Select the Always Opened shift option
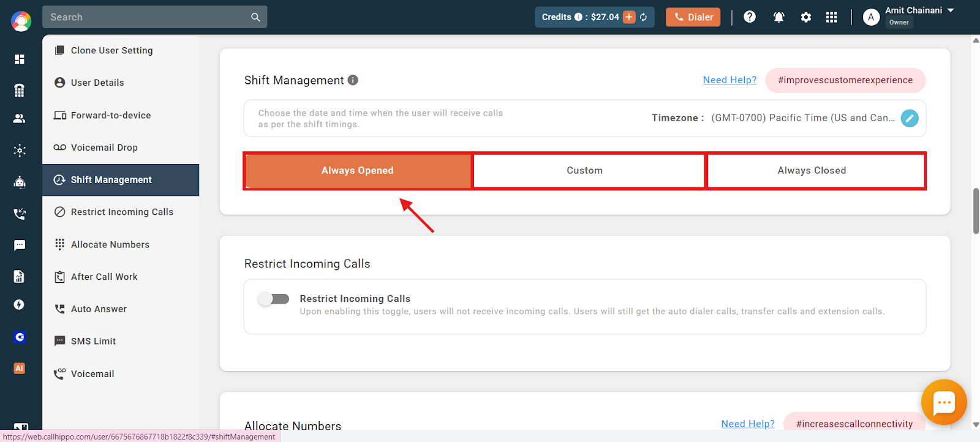The image size is (980, 442). [x=358, y=171]
